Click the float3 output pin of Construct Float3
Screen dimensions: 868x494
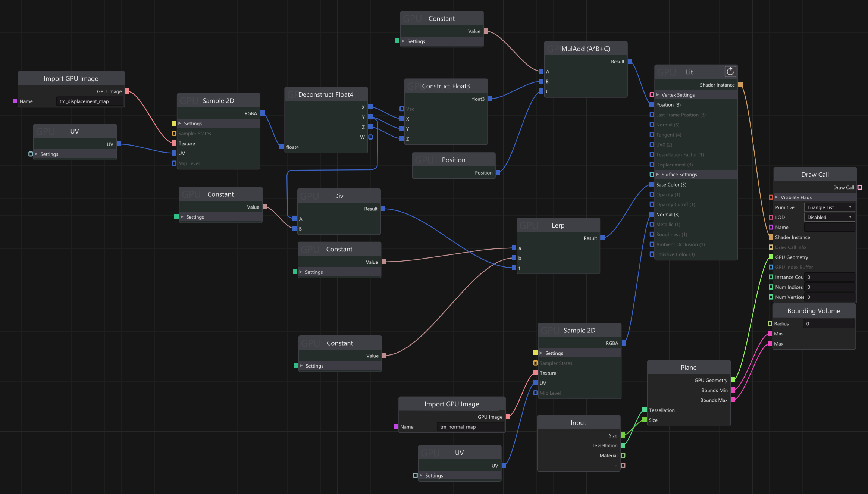click(490, 99)
